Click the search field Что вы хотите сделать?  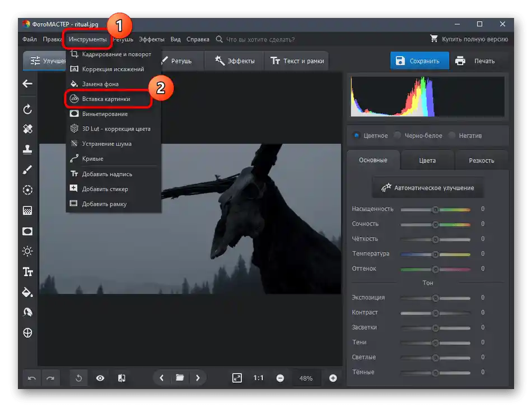coord(260,39)
